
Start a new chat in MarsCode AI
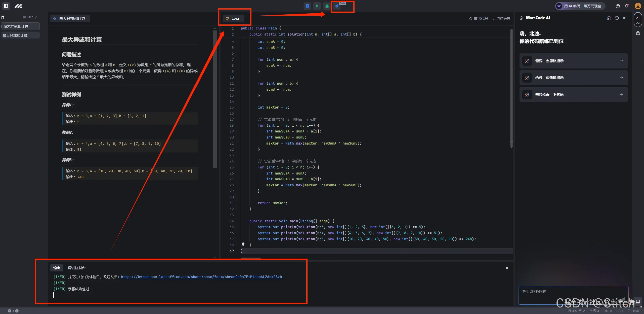609,18
